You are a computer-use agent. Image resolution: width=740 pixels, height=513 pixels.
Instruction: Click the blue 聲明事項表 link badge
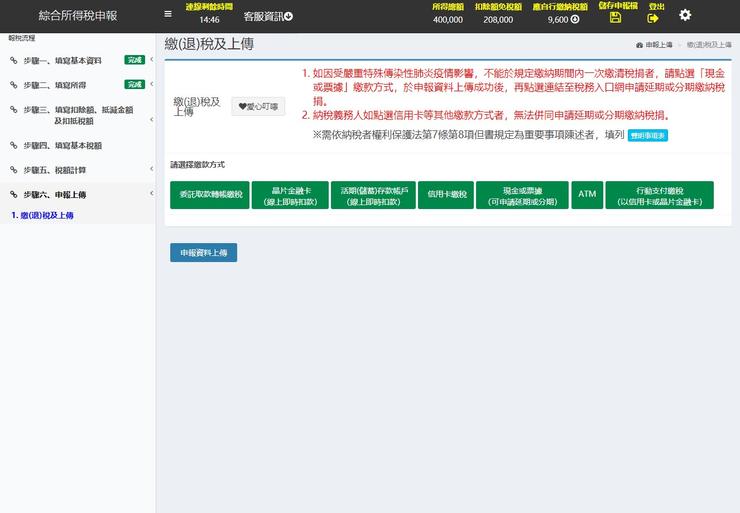pos(647,135)
